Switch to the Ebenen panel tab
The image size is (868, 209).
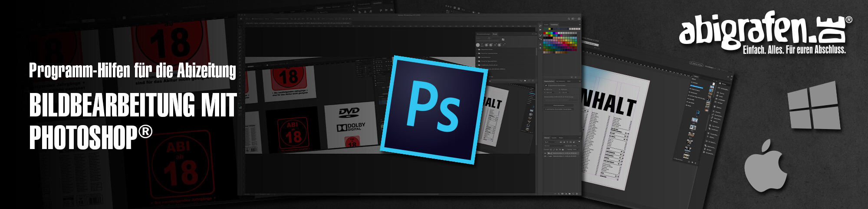pyautogui.click(x=547, y=138)
